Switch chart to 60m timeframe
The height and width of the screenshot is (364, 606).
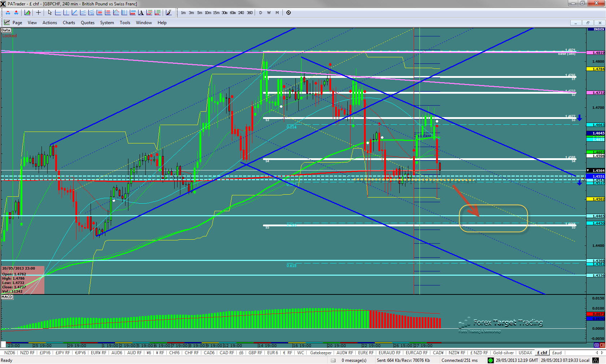[x=233, y=13]
